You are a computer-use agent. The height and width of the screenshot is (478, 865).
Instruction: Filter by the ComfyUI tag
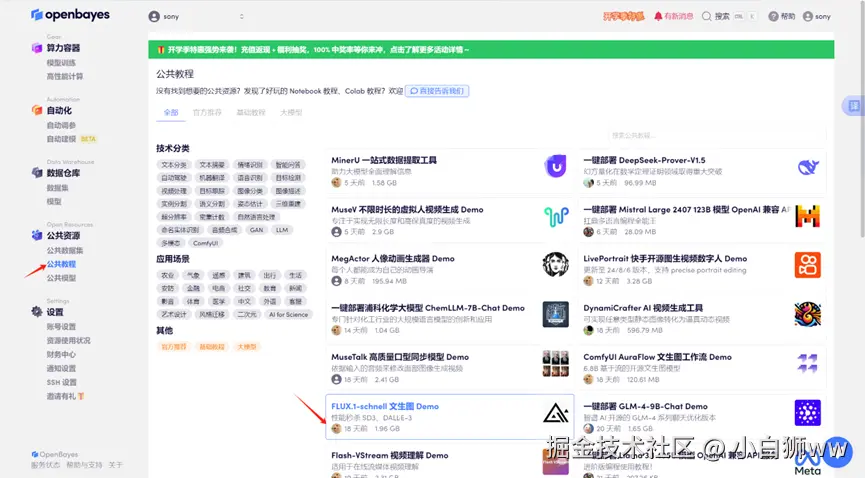pyautogui.click(x=205, y=243)
